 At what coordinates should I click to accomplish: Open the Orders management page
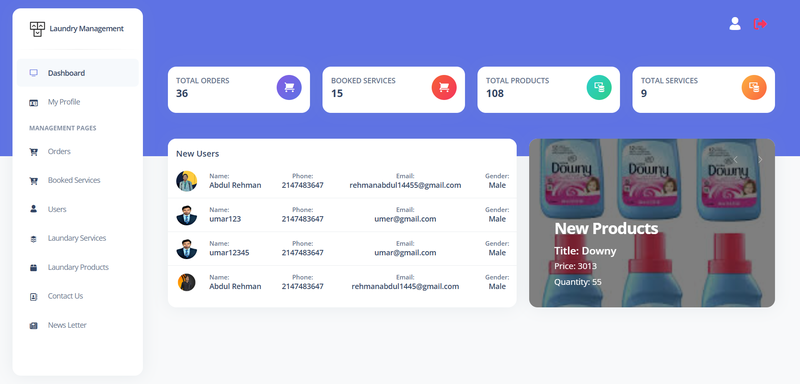[78, 151]
